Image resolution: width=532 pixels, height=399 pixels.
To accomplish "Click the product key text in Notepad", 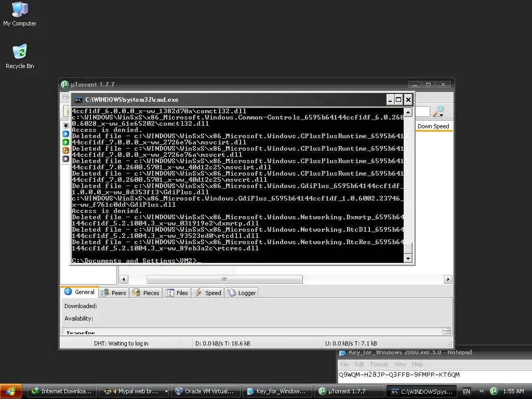I will (x=399, y=375).
